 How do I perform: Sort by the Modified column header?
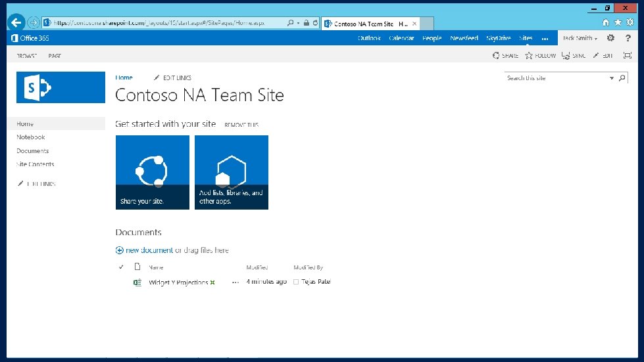tap(257, 267)
